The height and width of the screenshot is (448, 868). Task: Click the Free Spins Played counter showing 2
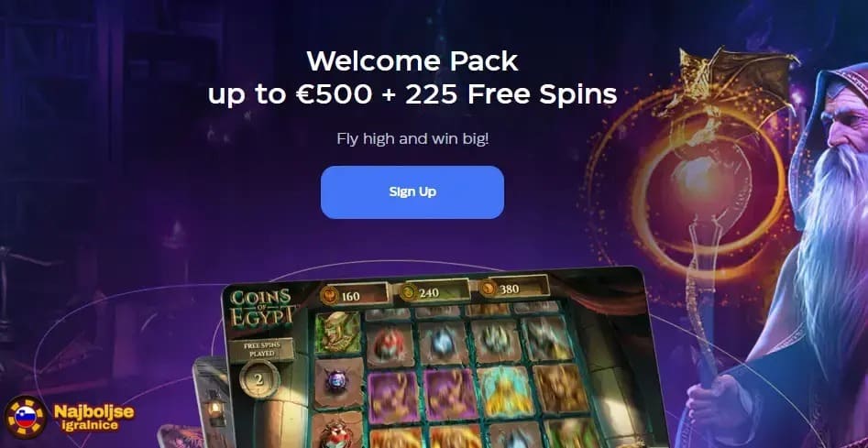(x=259, y=379)
